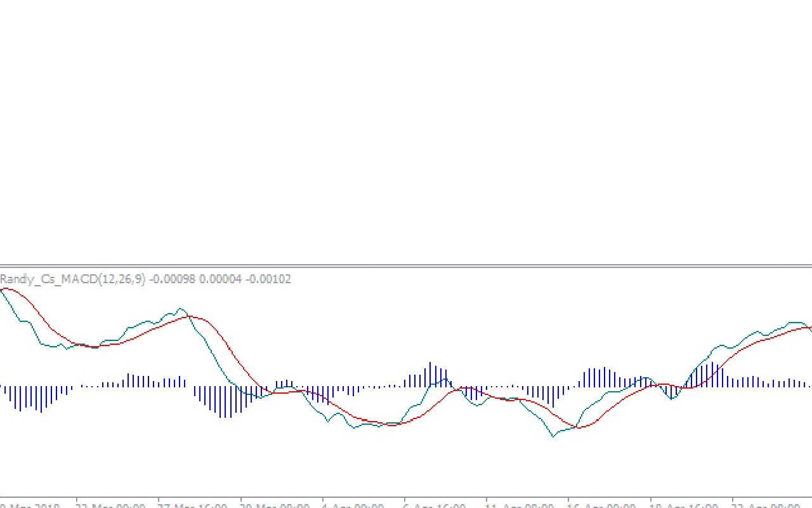Select the 4 Apr 00:00 axis label
The height and width of the screenshot is (508, 812).
click(349, 504)
